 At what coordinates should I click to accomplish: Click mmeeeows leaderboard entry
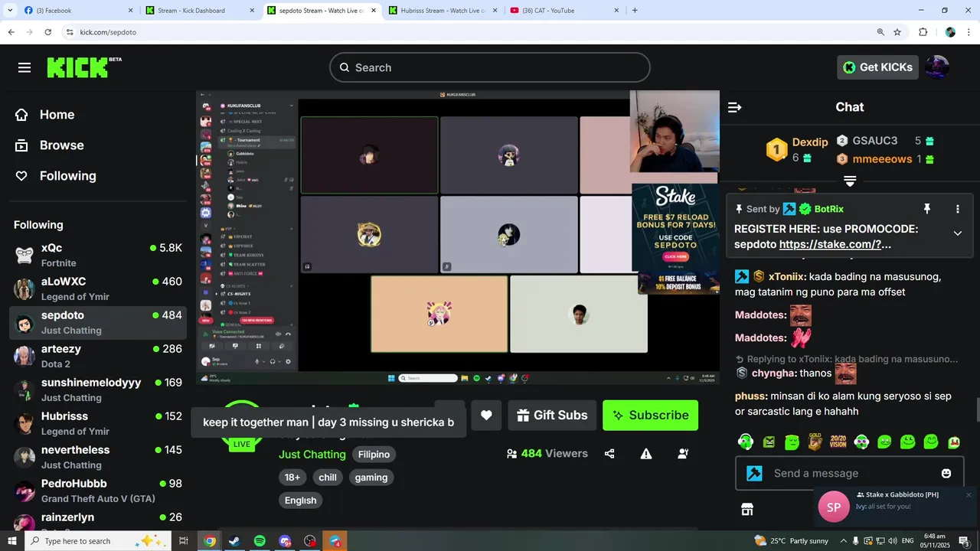884,159
